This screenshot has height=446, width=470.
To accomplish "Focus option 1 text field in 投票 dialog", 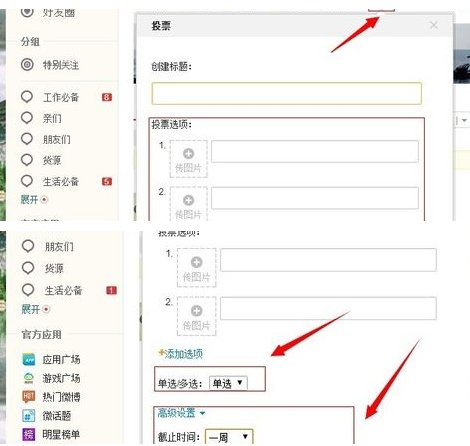I will 315,151.
